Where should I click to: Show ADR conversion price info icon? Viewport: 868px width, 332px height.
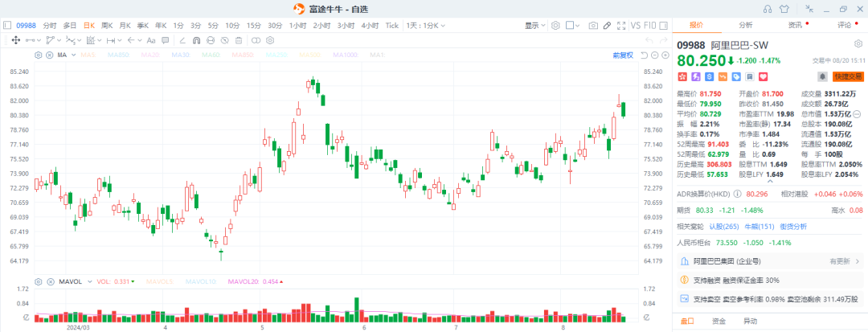737,195
